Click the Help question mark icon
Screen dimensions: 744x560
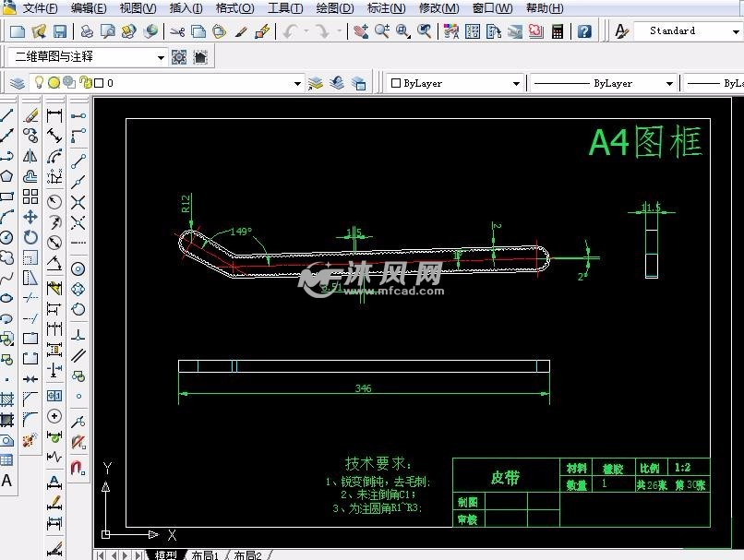click(585, 31)
